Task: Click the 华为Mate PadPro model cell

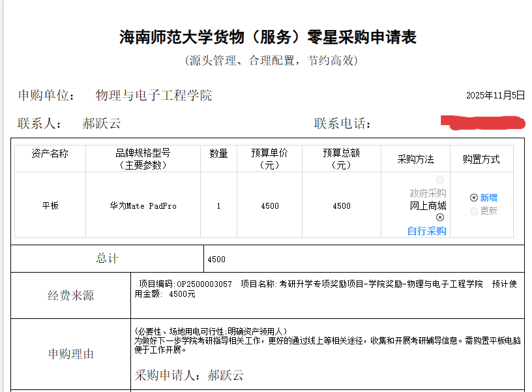Action: pos(143,205)
